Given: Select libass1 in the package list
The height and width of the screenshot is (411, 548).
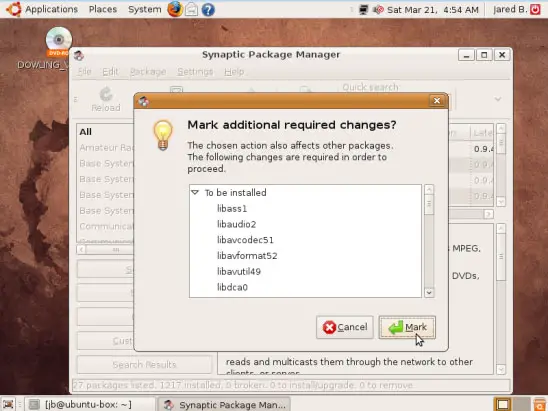Looking at the screenshot, I should tap(232, 209).
